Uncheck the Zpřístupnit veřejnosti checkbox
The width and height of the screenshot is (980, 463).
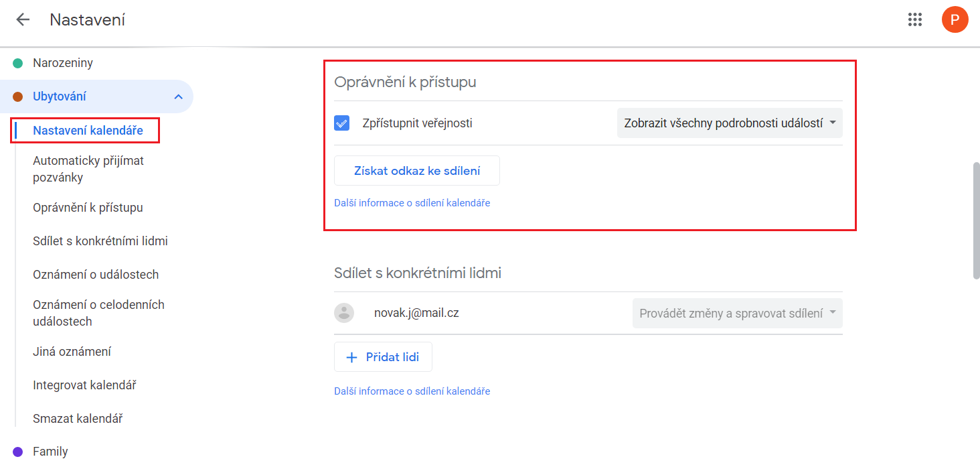point(342,123)
